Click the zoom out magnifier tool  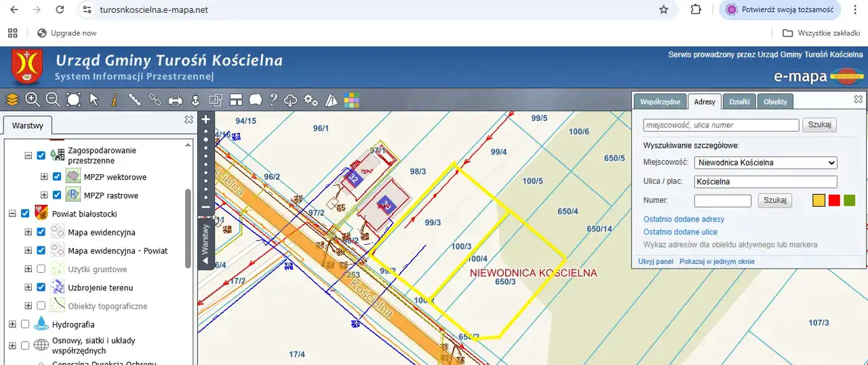(53, 100)
